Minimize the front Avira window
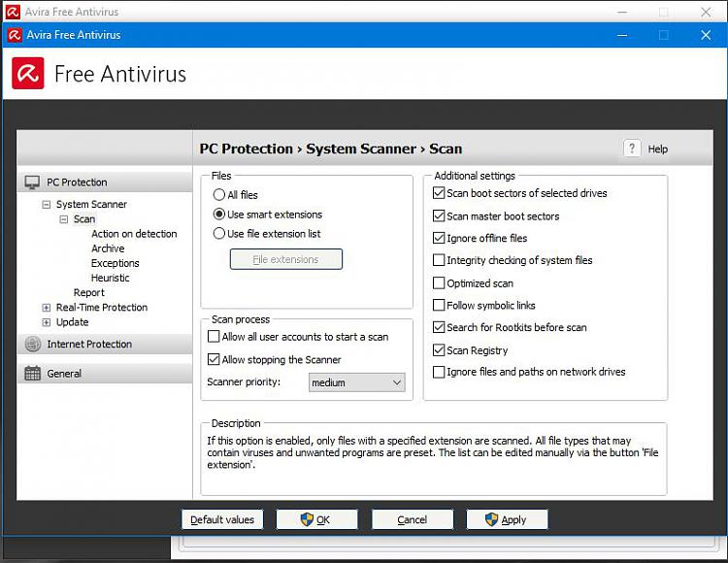 coord(622,35)
